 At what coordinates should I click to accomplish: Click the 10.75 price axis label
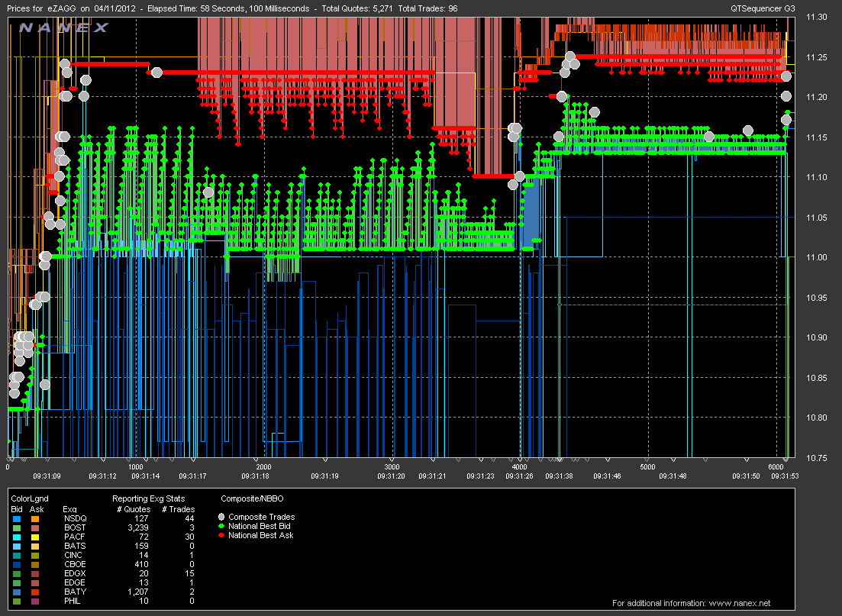(816, 457)
